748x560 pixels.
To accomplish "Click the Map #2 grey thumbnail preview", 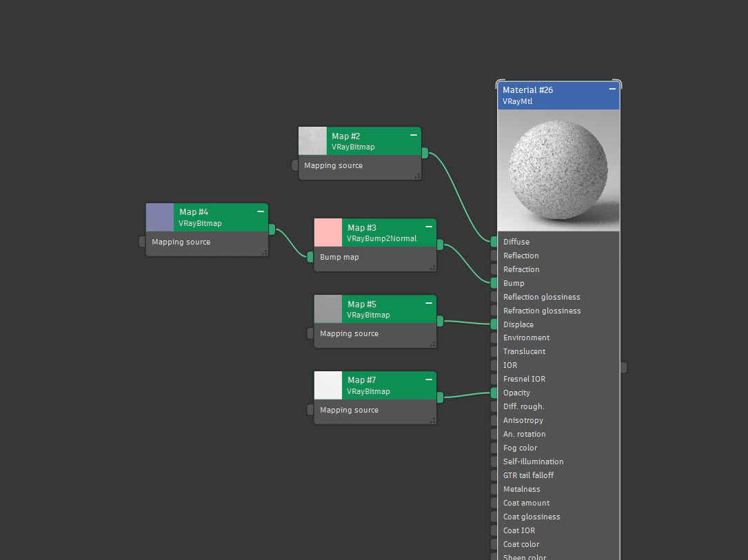I will pos(312,141).
